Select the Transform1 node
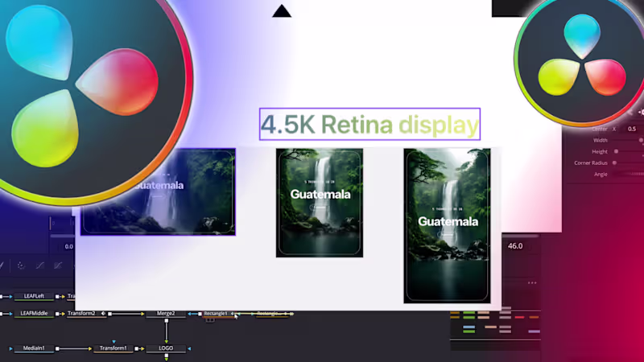 (114, 348)
